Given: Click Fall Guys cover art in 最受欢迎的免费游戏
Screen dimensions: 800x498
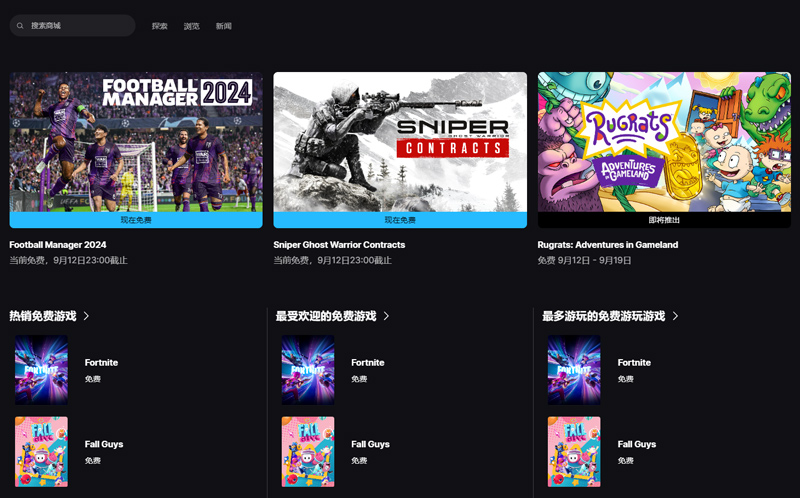Looking at the screenshot, I should pos(308,452).
